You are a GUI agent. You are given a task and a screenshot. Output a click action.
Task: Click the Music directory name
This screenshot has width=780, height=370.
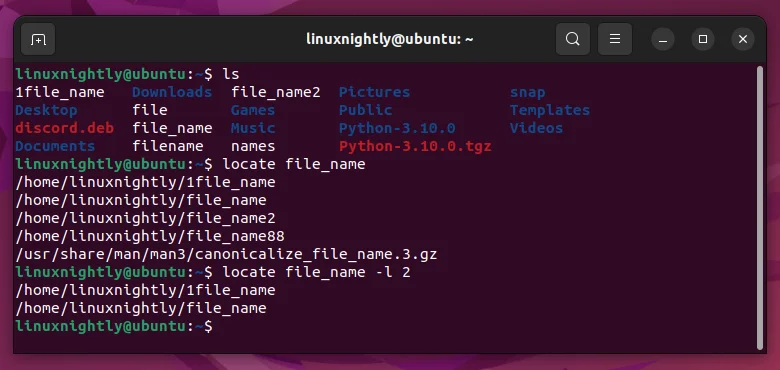[253, 128]
